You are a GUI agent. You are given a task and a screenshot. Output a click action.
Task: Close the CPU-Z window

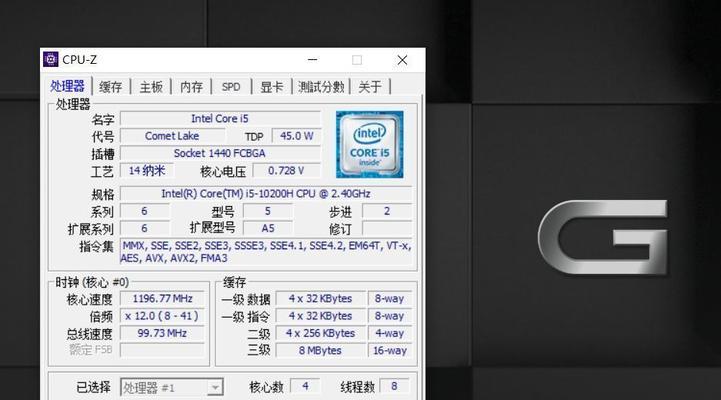(402, 60)
